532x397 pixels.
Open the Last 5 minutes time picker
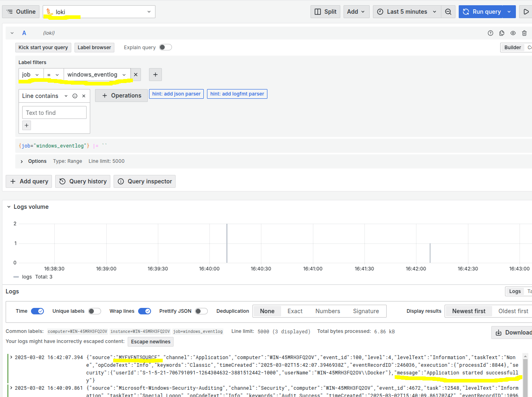point(407,12)
